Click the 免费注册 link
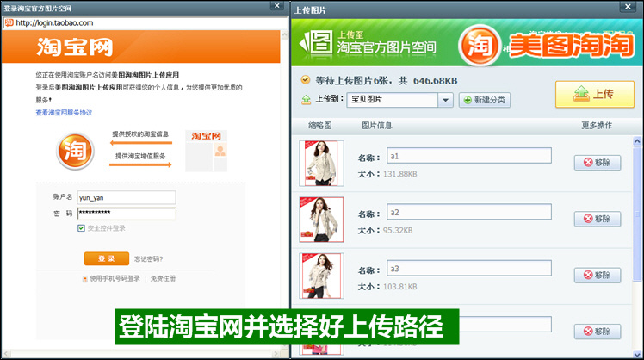Image resolution: width=644 pixels, height=360 pixels. pos(163,279)
